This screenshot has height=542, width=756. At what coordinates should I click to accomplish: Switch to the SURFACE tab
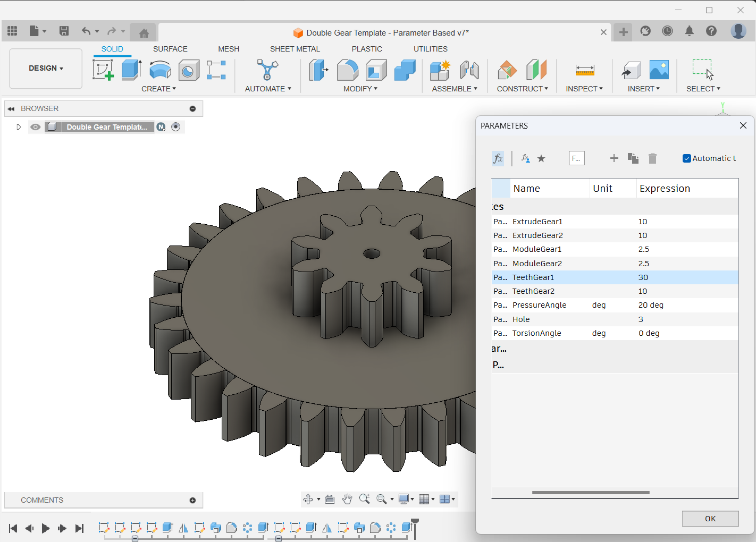[170, 49]
